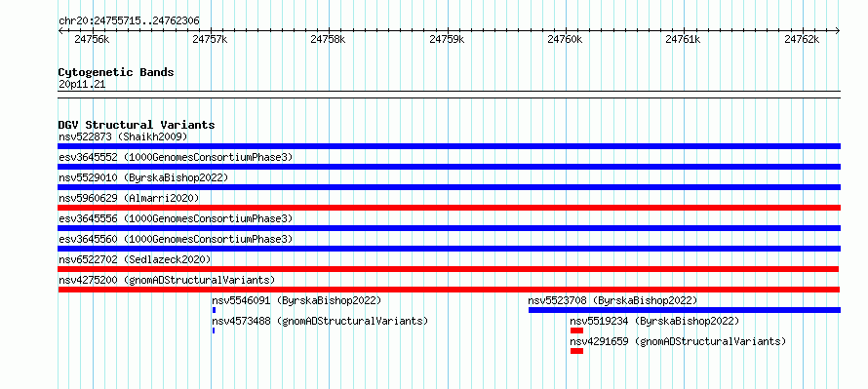Select the 20p11.21 band label
The height and width of the screenshot is (389, 868).
(82, 85)
